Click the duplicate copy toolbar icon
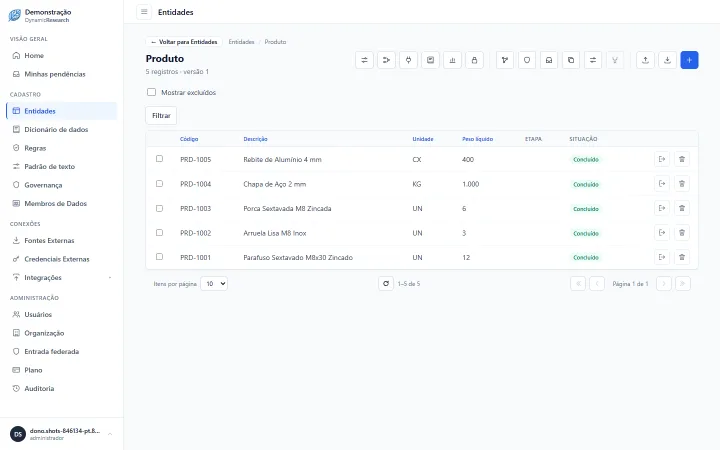This screenshot has width=720, height=450. click(x=571, y=60)
